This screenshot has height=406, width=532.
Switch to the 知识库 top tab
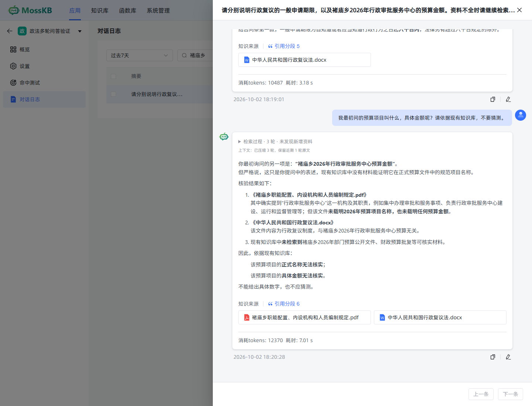pyautogui.click(x=100, y=10)
